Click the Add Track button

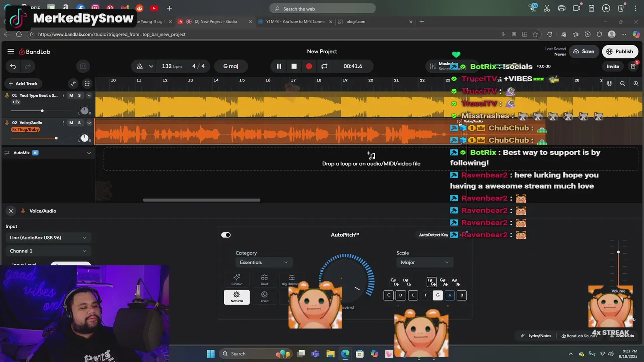click(x=23, y=84)
